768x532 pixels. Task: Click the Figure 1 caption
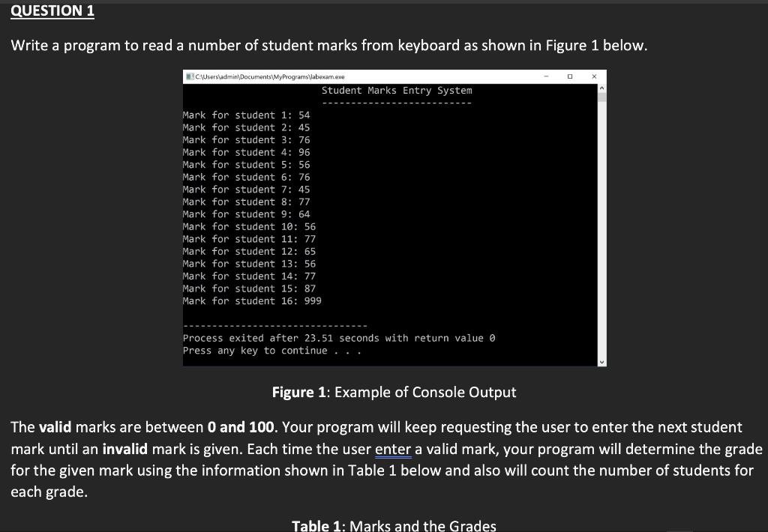[394, 392]
